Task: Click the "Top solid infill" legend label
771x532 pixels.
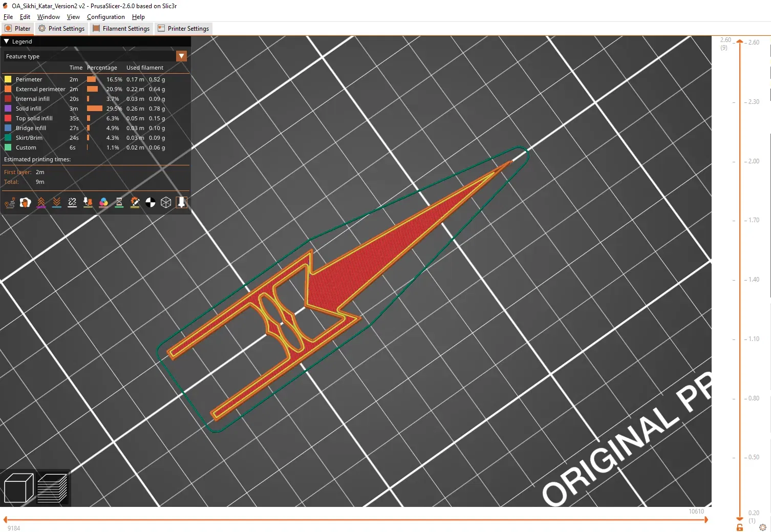Action: pos(34,118)
